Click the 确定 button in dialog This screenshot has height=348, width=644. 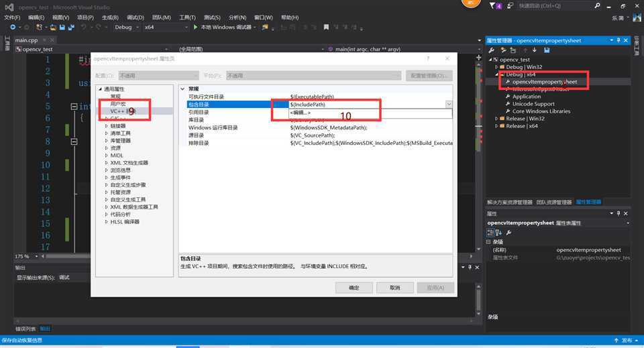point(354,288)
